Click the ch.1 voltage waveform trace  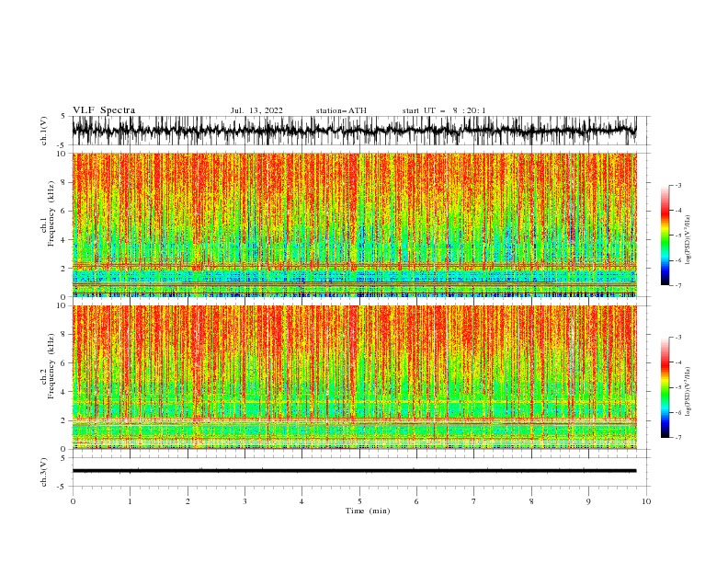[354, 131]
